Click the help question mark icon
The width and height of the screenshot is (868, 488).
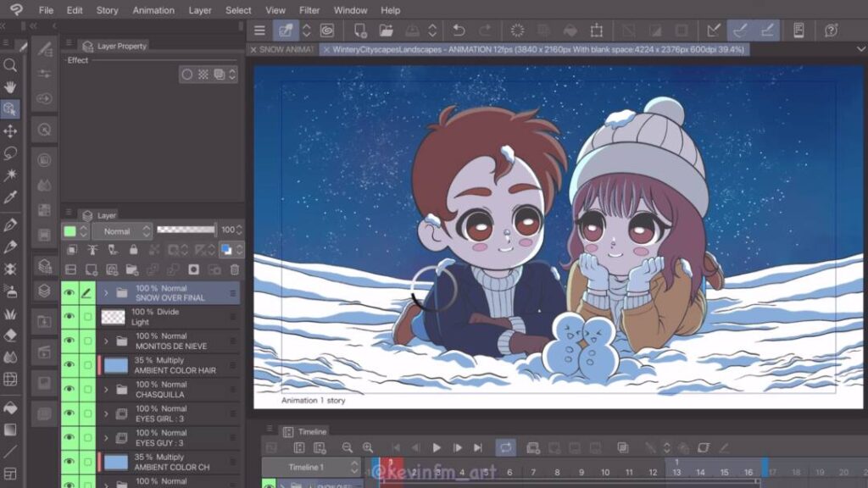click(x=831, y=30)
